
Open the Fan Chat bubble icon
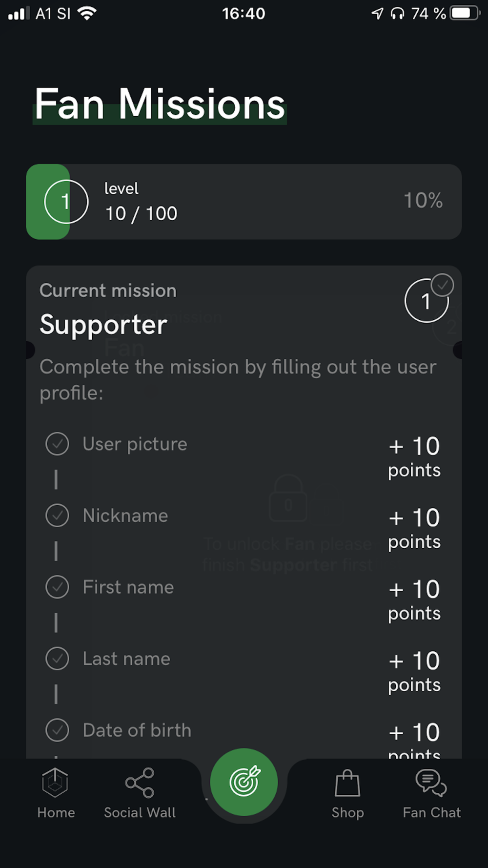tap(431, 783)
